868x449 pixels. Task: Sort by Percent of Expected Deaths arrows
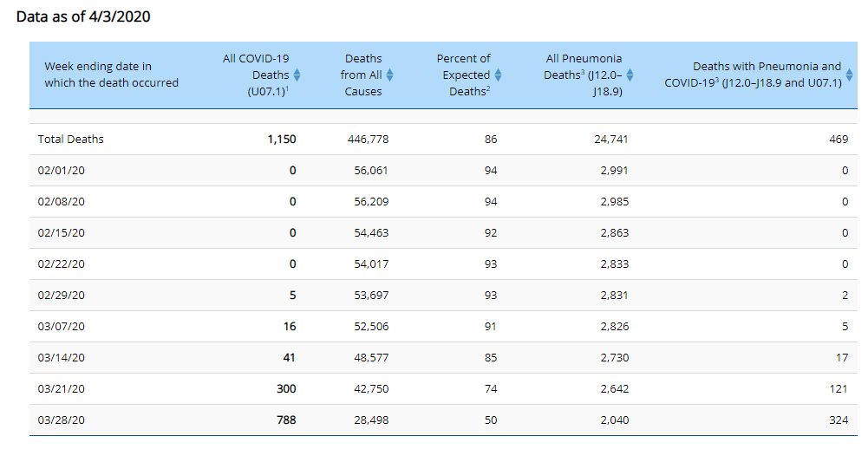pos(498,75)
